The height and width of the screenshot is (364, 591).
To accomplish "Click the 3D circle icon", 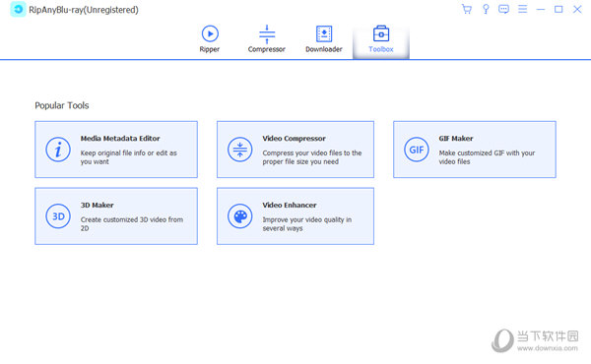I will coord(58,216).
